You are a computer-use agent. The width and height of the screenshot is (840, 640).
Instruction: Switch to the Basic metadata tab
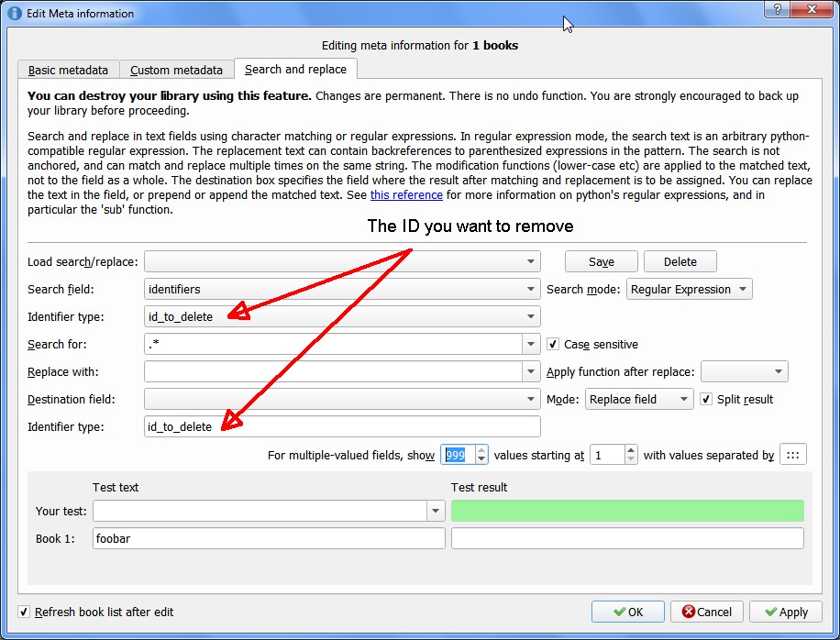coord(68,71)
